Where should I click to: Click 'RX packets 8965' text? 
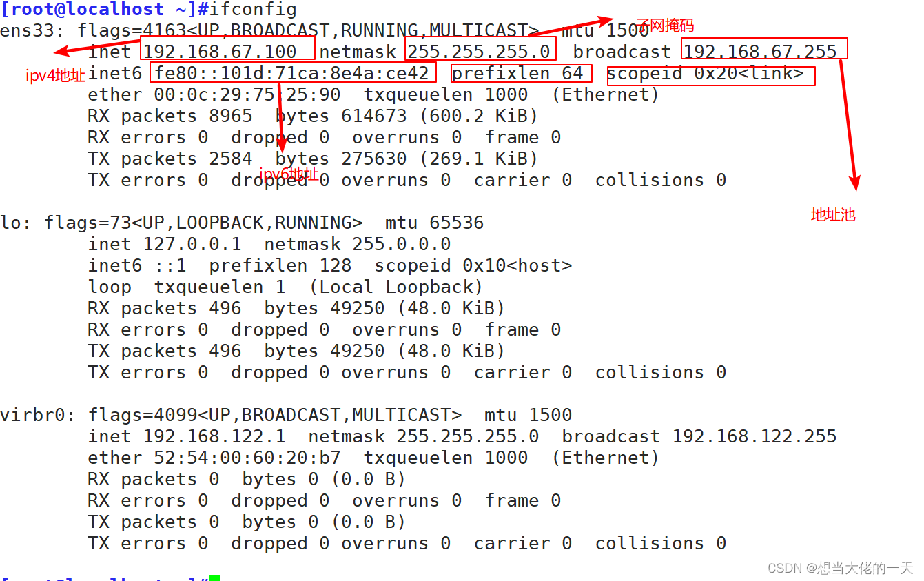coord(170,116)
